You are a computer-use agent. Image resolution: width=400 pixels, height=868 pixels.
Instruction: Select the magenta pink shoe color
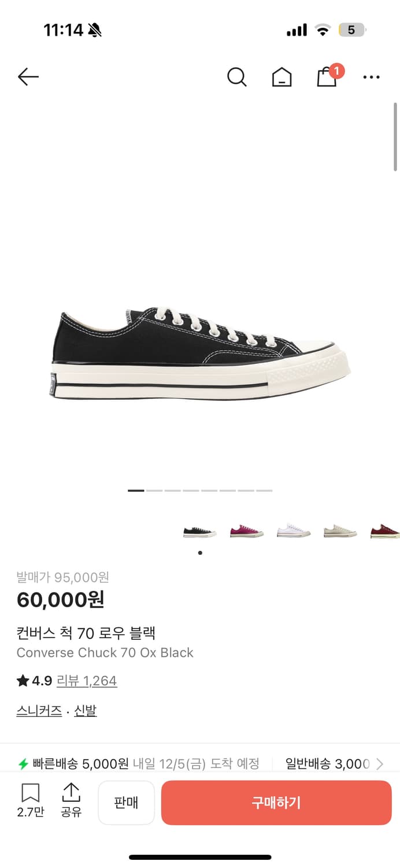(x=246, y=531)
